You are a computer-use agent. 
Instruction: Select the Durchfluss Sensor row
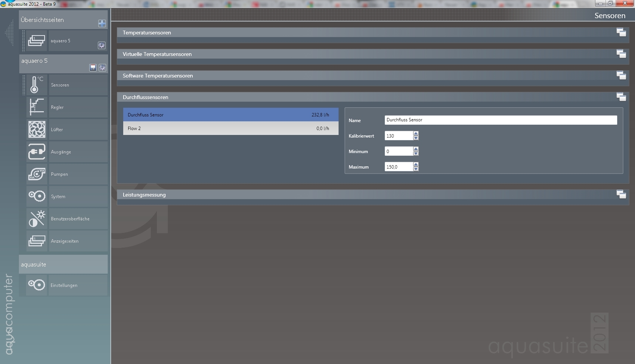(231, 115)
